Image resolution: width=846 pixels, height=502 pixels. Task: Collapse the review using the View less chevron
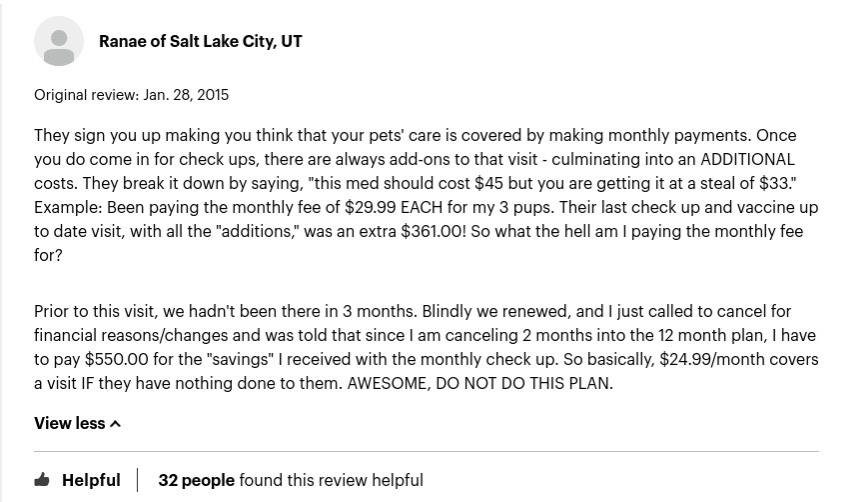pos(115,424)
